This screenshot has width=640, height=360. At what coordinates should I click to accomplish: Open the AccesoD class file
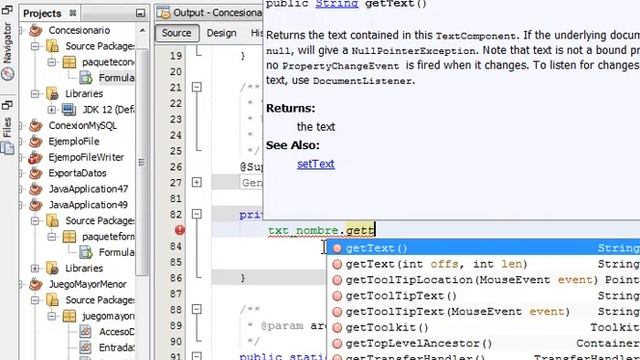(x=116, y=332)
